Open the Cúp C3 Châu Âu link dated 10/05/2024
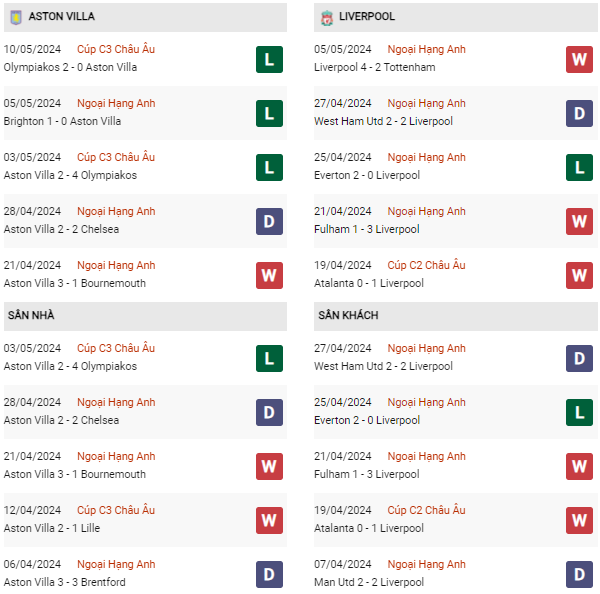Screen dimensions: 600x594 pos(116,49)
